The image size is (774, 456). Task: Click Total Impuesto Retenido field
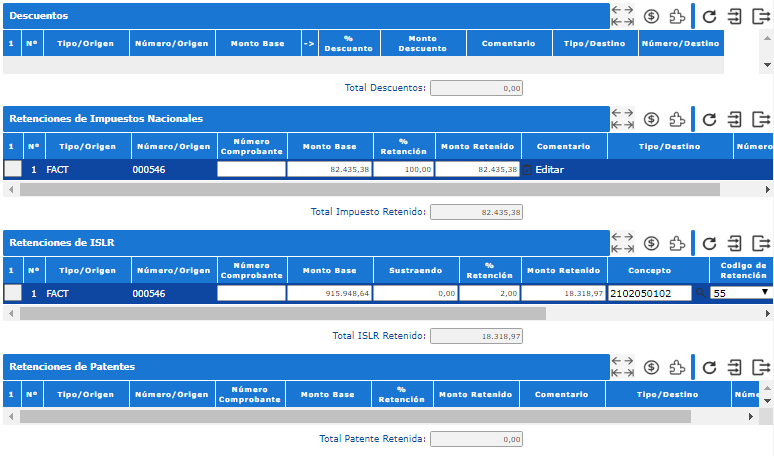[476, 212]
